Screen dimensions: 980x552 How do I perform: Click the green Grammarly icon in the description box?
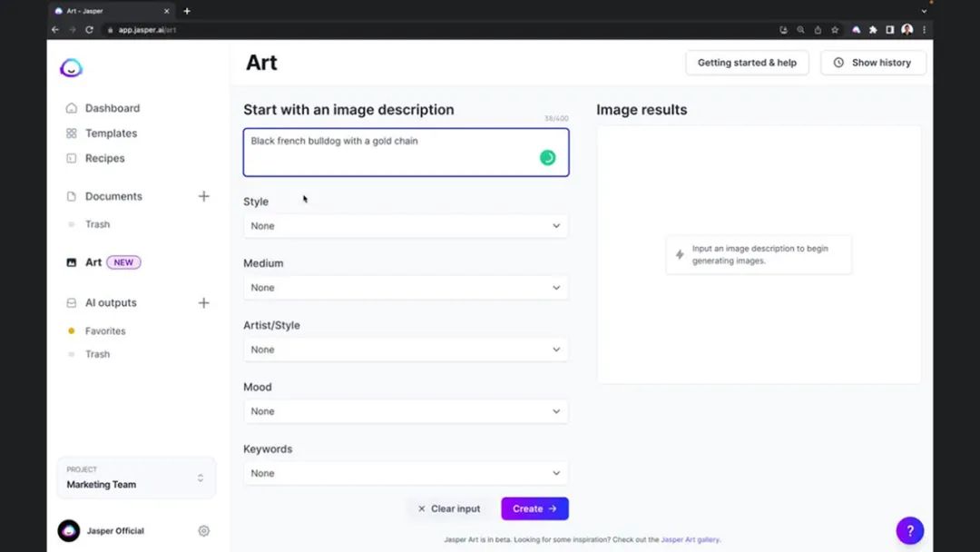point(547,158)
